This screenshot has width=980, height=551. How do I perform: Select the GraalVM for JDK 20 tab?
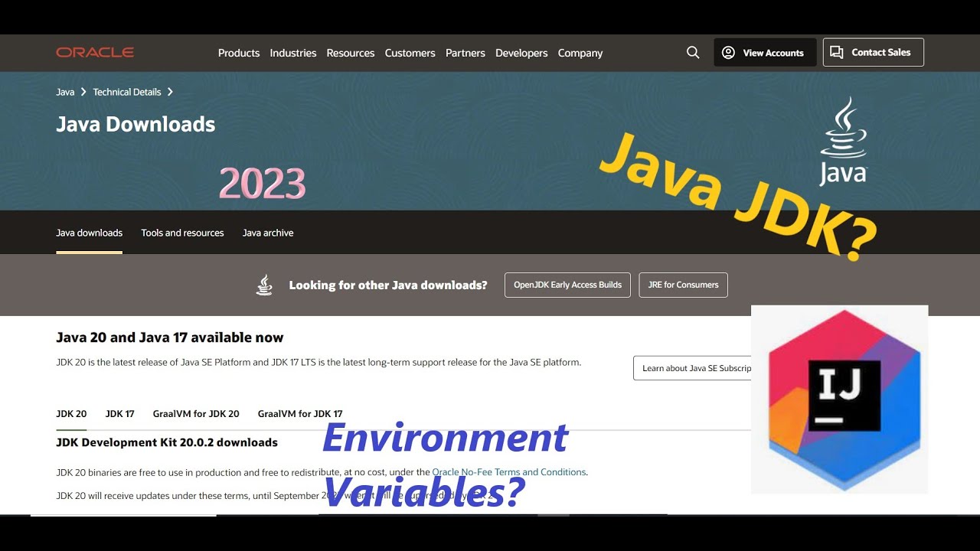(196, 414)
